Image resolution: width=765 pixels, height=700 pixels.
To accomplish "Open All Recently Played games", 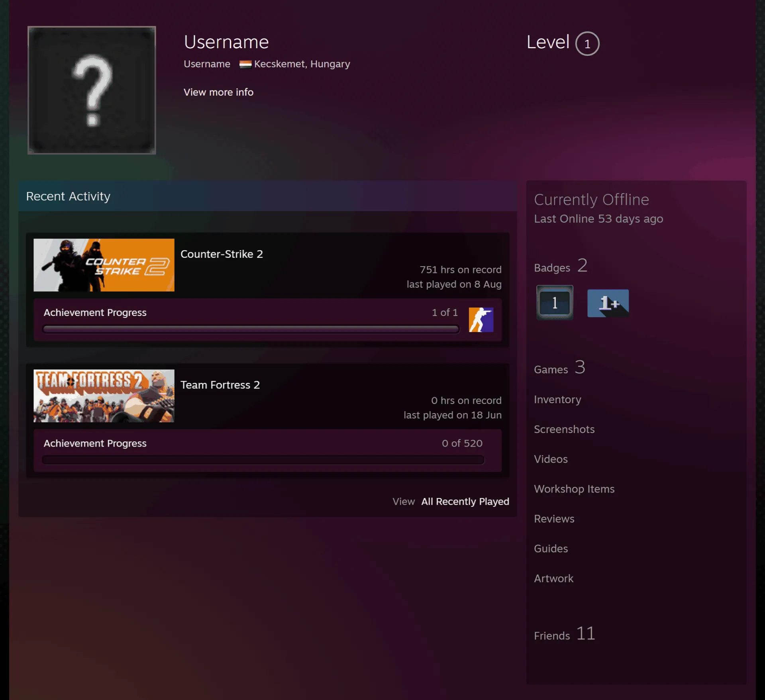I will point(465,501).
